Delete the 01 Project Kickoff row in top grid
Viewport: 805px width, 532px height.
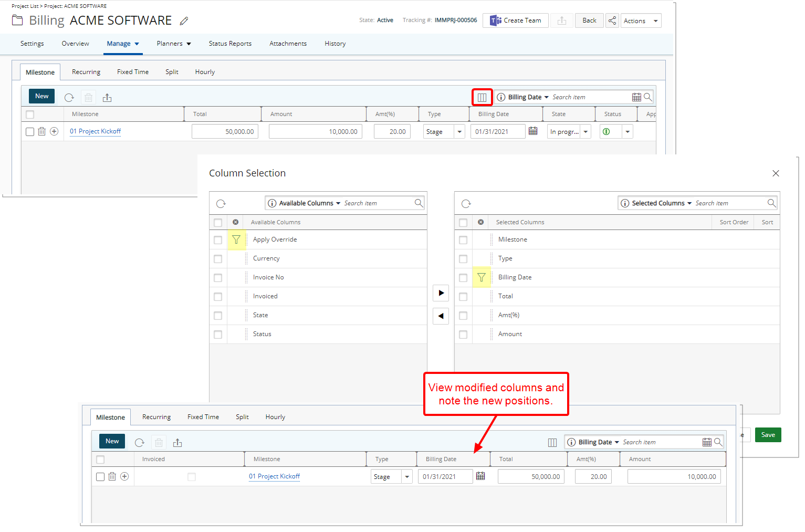42,131
